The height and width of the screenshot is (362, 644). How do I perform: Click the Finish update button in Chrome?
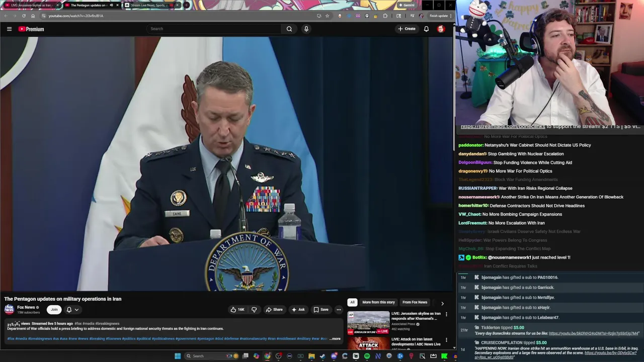[x=439, y=16]
